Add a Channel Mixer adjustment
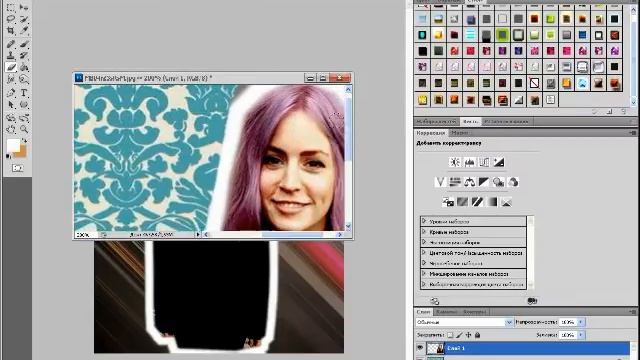The image size is (640, 360). click(513, 182)
